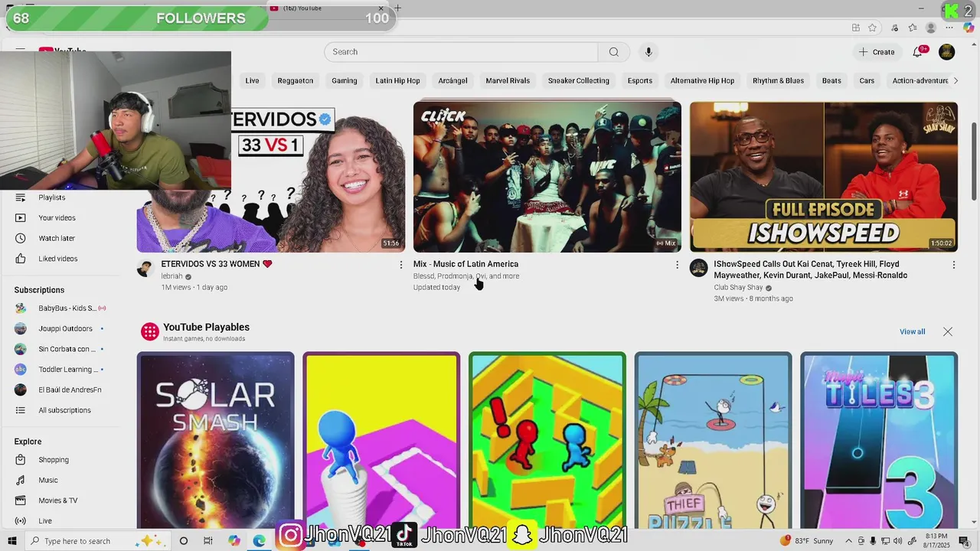Open the notifications bell
Screen dimensions: 980x551
click(x=918, y=52)
